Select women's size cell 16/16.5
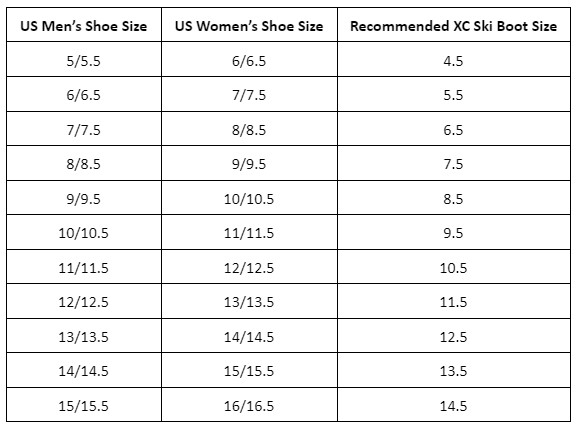The height and width of the screenshot is (428, 578). [249, 404]
